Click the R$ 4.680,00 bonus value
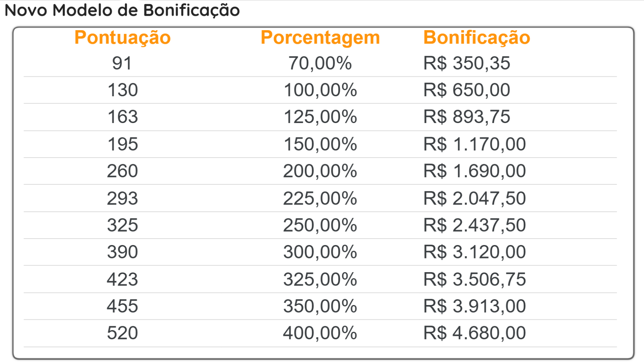Screen dimensions: 644x362 coord(474,333)
